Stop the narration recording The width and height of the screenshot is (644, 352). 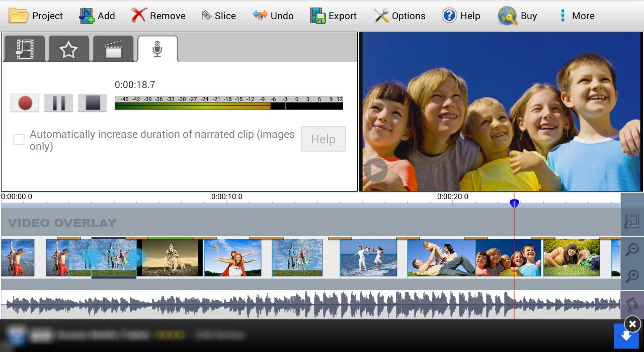click(x=93, y=103)
